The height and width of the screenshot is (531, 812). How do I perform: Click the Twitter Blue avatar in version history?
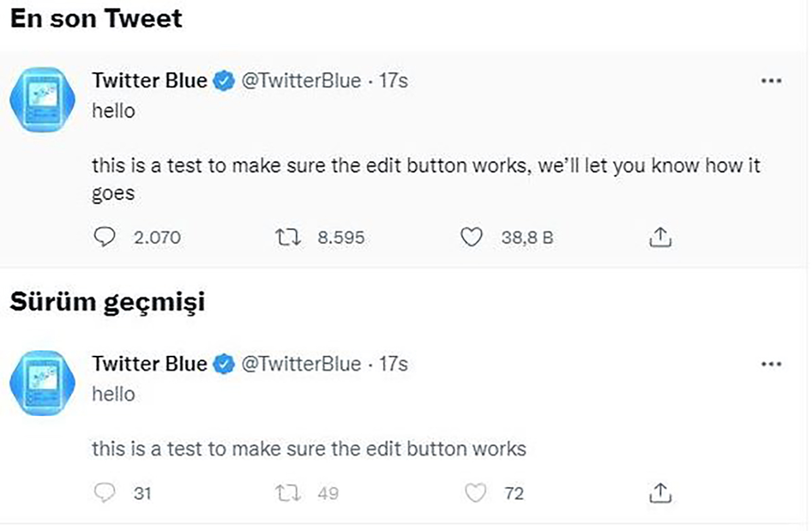(x=42, y=382)
